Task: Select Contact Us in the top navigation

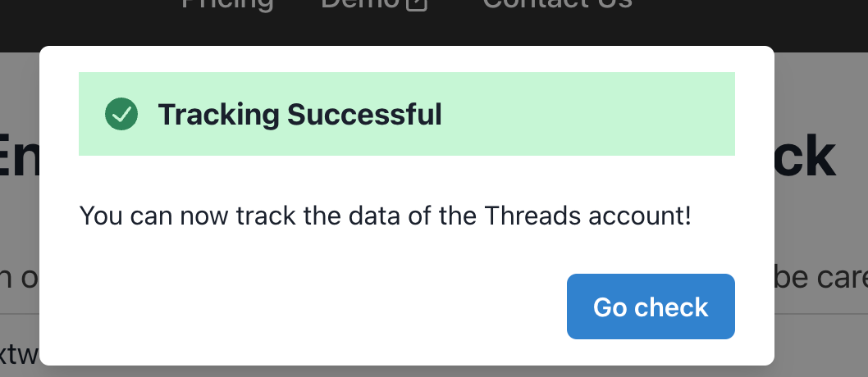Action: 557,4
